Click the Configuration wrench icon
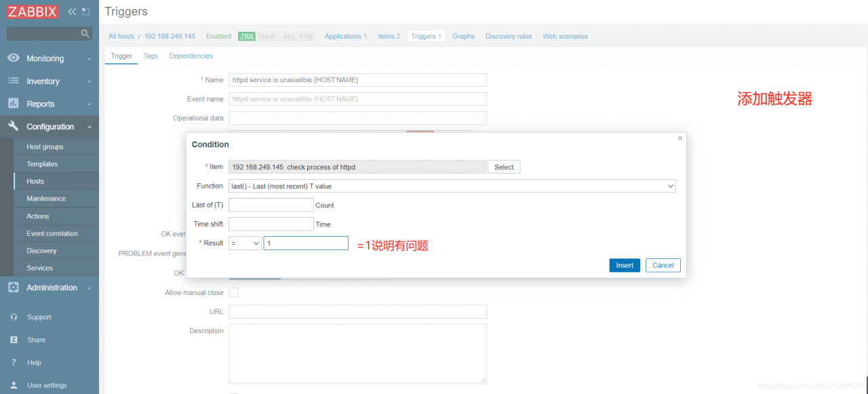The image size is (868, 394). point(14,126)
